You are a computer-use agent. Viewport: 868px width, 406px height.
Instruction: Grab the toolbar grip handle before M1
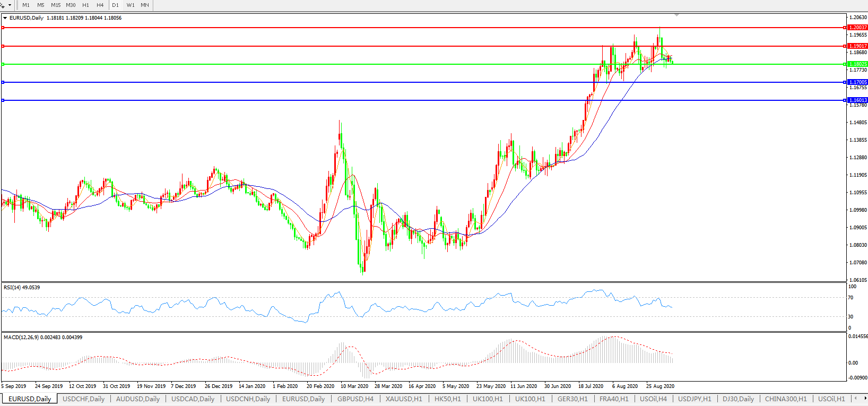point(17,5)
